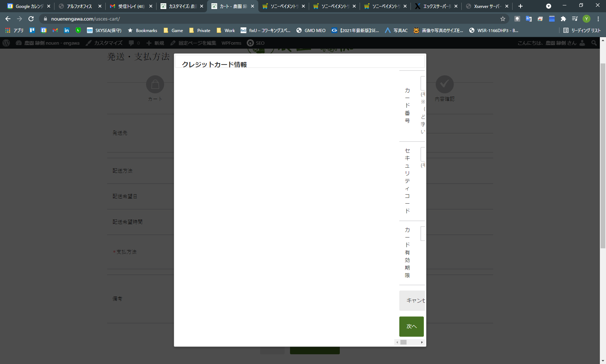Click dialog scrollbar right arrow

tap(422, 342)
